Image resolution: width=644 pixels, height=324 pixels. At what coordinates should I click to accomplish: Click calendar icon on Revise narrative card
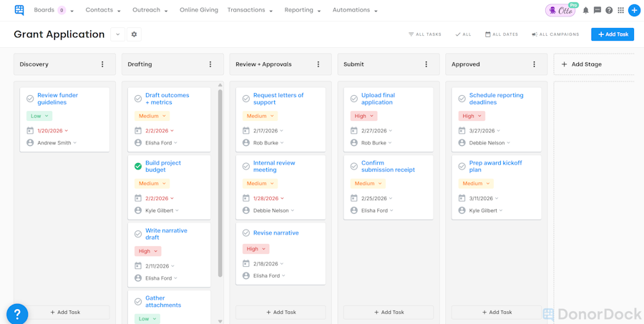tap(246, 264)
